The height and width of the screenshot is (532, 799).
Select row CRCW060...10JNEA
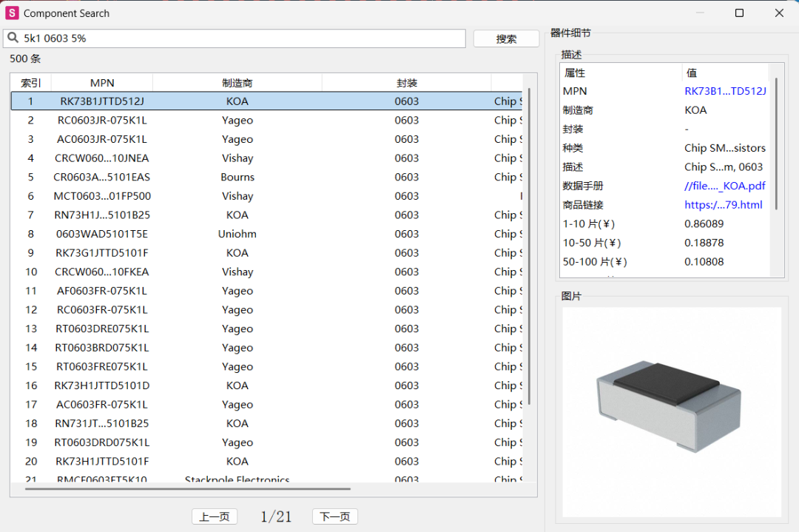(x=266, y=158)
